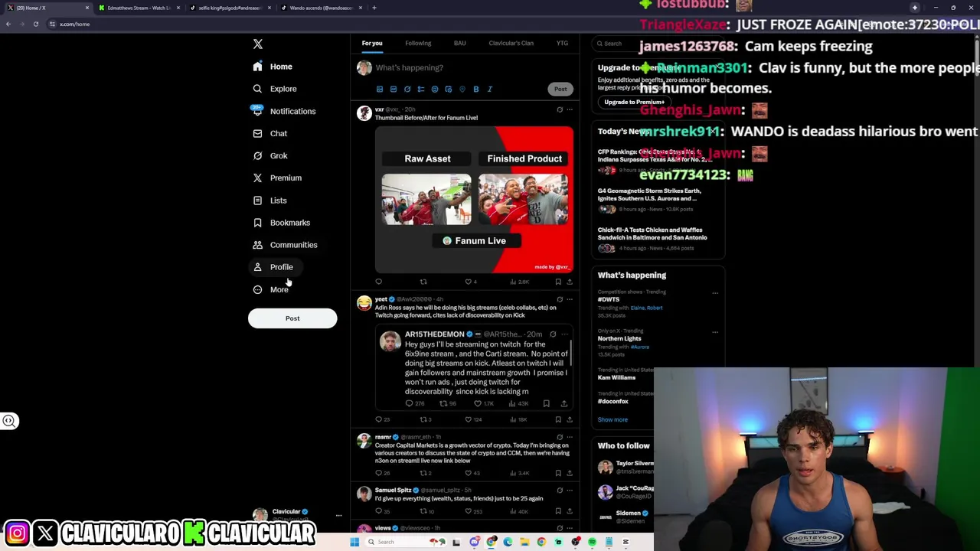The width and height of the screenshot is (980, 551).
Task: Expand the More sidebar menu
Action: [270, 289]
